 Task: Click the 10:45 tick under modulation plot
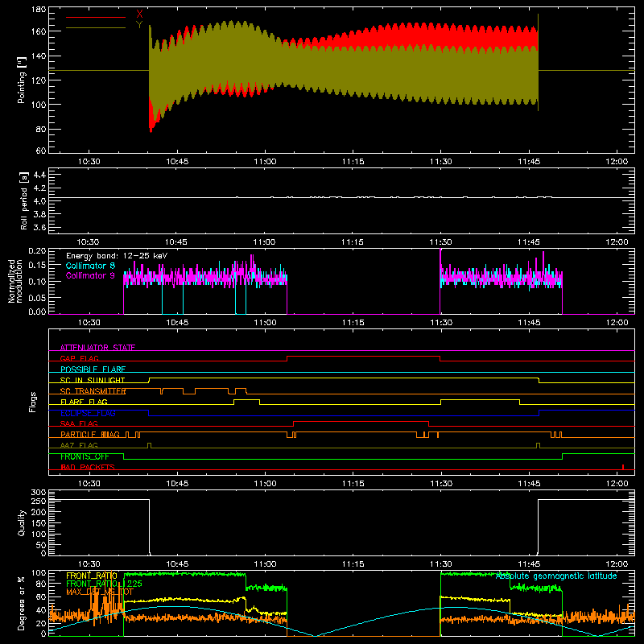click(177, 323)
